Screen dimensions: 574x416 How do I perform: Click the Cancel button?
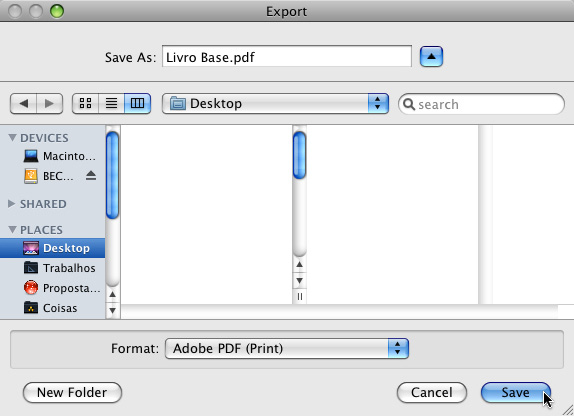pos(432,393)
